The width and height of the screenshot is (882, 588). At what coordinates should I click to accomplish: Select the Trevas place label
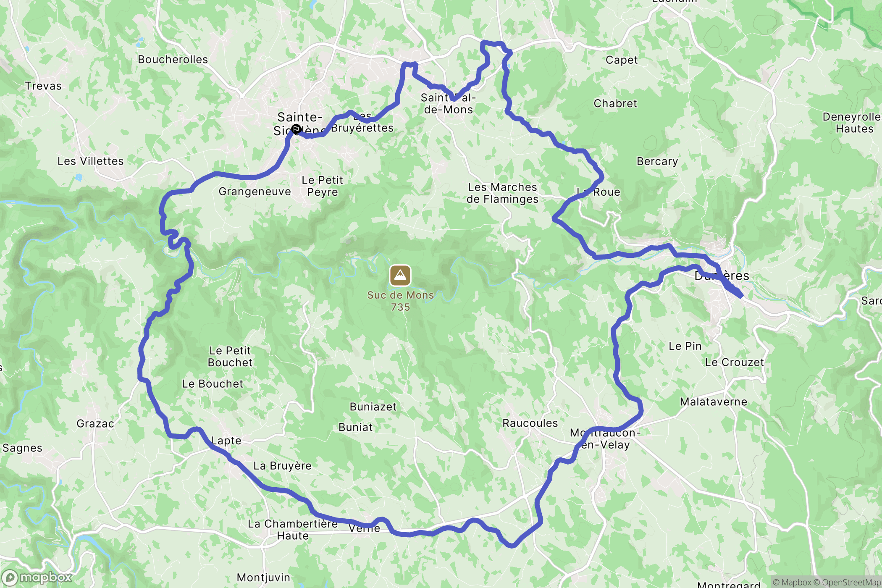43,86
